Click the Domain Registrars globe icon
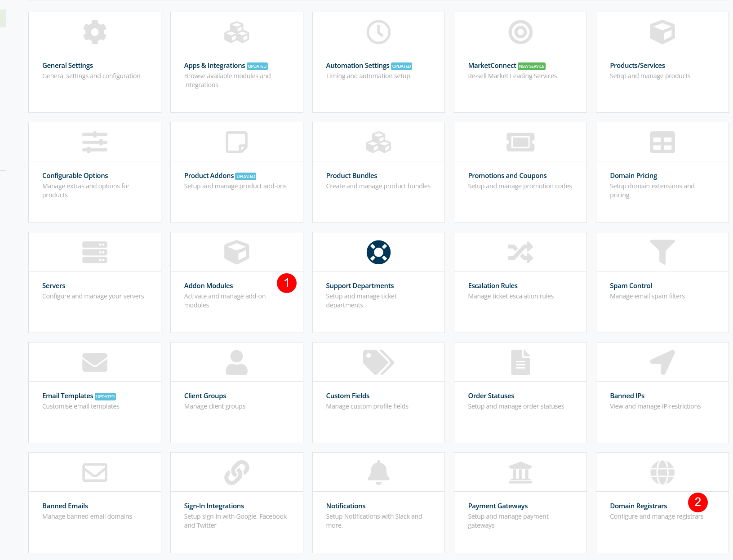Viewport: 733px width, 560px height. click(662, 472)
